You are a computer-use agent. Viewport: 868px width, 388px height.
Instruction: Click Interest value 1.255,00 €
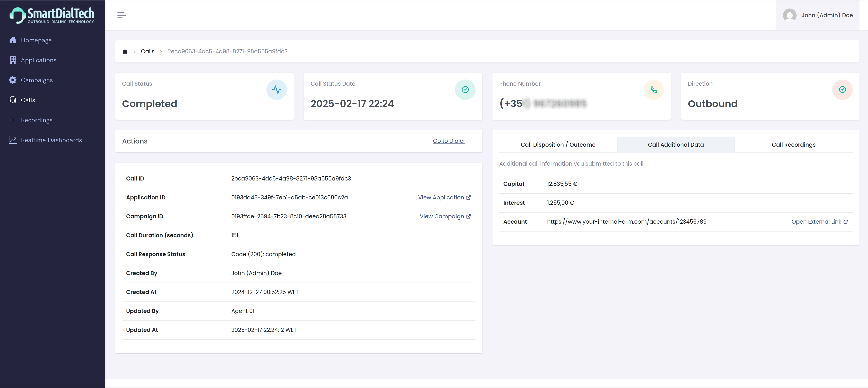(560, 203)
